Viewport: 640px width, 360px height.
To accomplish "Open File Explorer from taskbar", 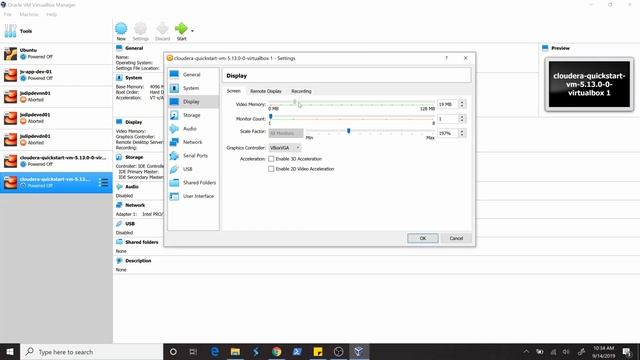I will coord(235,352).
